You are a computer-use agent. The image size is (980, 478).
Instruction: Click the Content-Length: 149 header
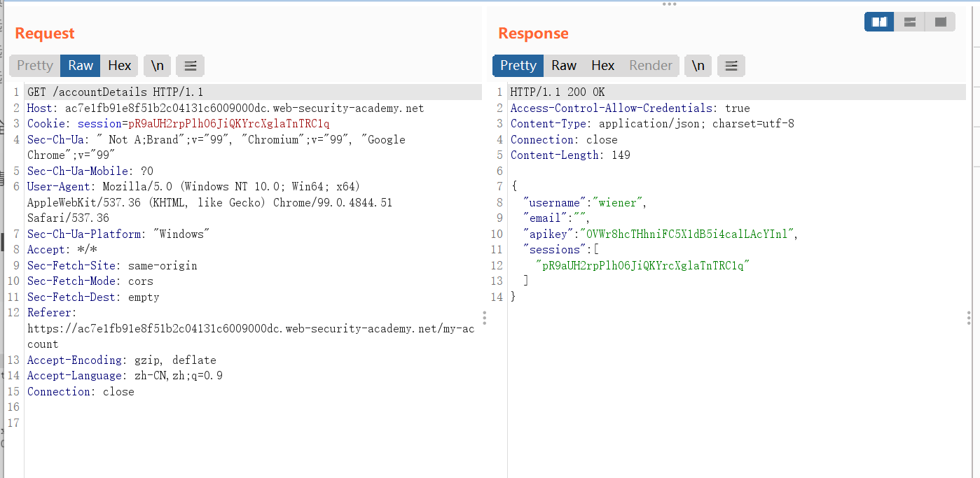pyautogui.click(x=570, y=155)
